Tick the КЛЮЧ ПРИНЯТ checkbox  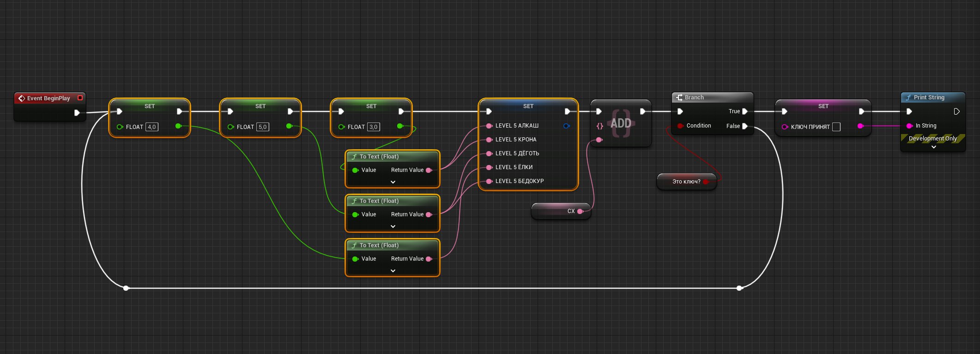[x=836, y=127]
